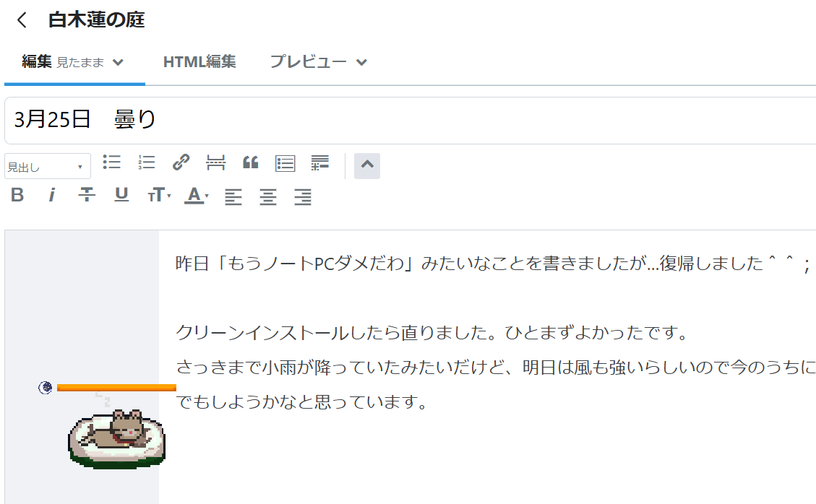Insert a hyperlink via the chain icon
The image size is (816, 504).
(181, 162)
